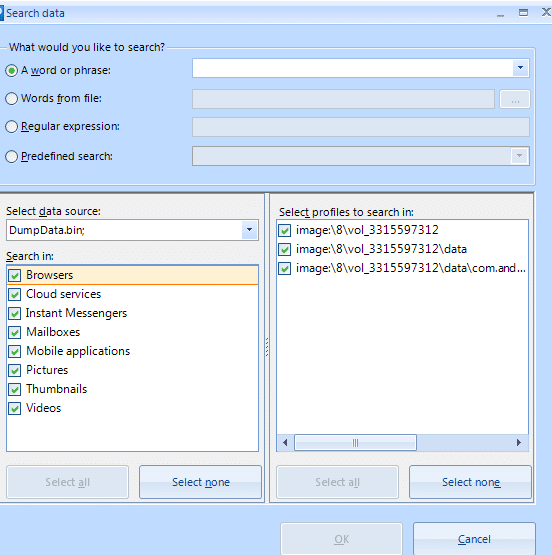Click 'Select none' under Search in list
The height and width of the screenshot is (555, 552).
(x=201, y=482)
